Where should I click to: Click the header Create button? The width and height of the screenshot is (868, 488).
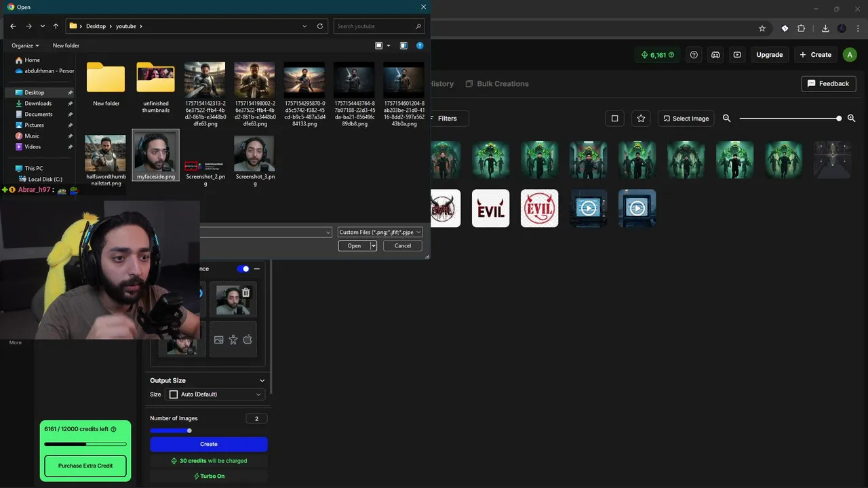pos(815,55)
